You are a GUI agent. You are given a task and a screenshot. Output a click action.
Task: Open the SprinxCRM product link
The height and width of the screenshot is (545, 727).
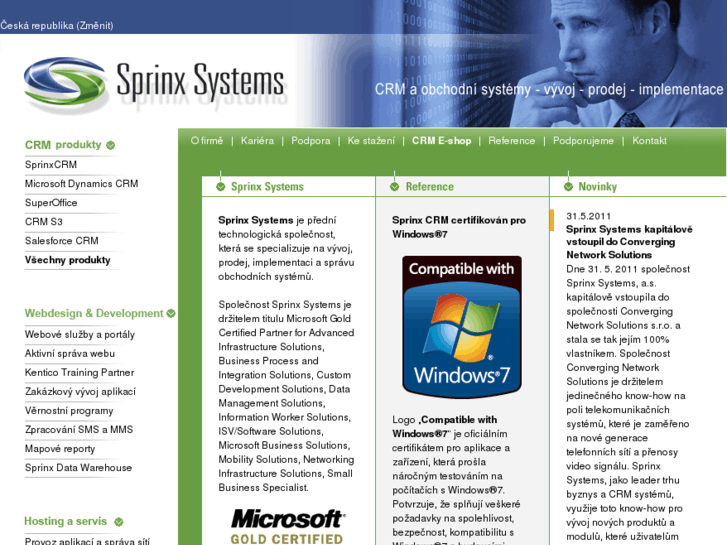[x=51, y=165]
